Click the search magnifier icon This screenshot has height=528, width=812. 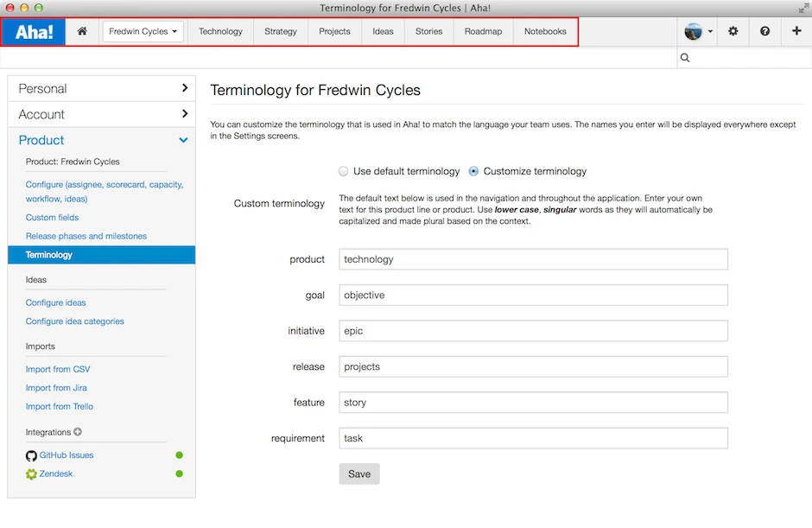tap(685, 58)
